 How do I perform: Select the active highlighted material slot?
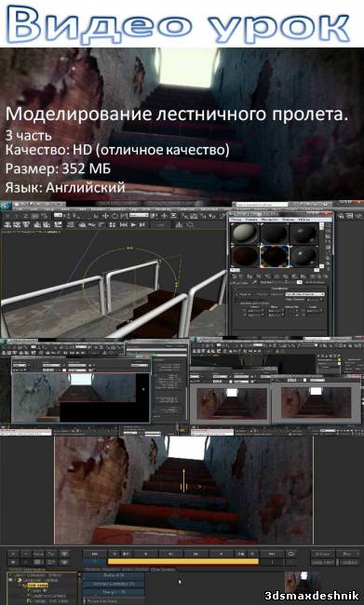(x=275, y=256)
